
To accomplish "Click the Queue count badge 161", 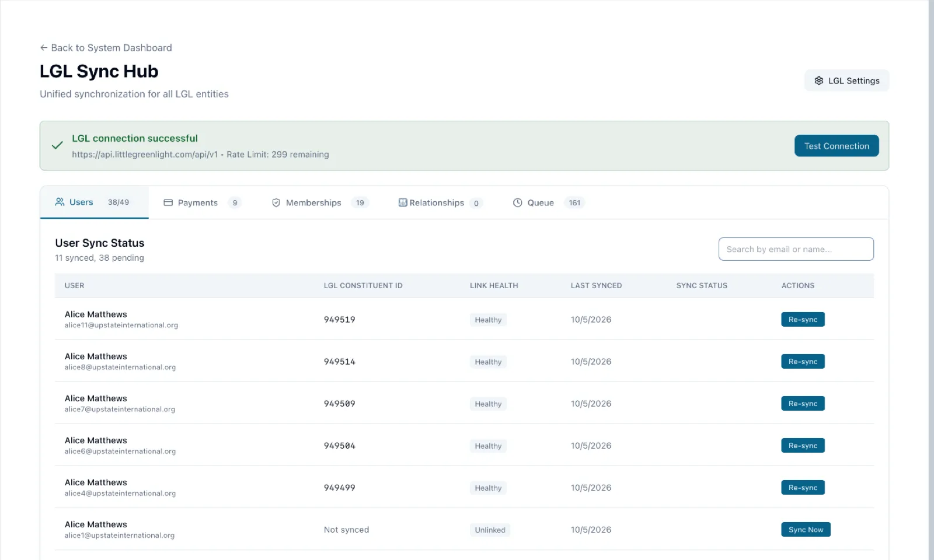I will [574, 202].
